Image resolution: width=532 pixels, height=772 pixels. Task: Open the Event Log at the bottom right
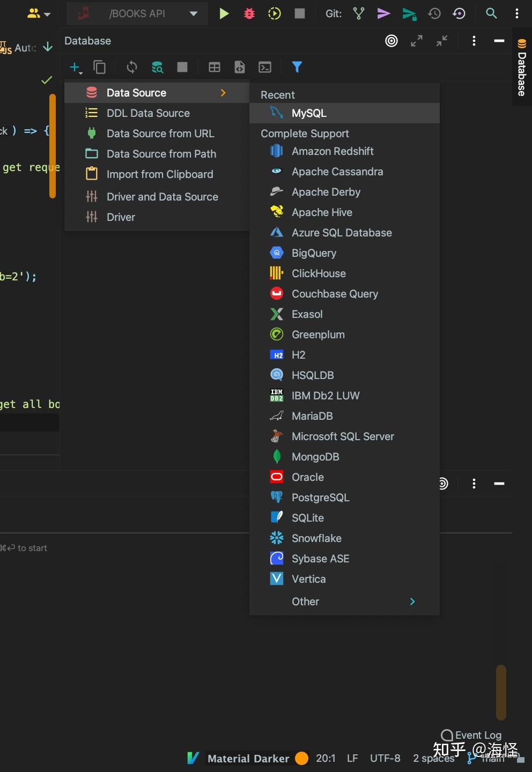[471, 735]
